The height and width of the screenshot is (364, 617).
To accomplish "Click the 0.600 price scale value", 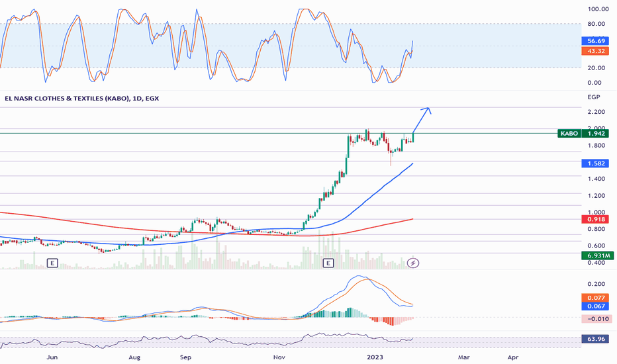I will [x=596, y=246].
